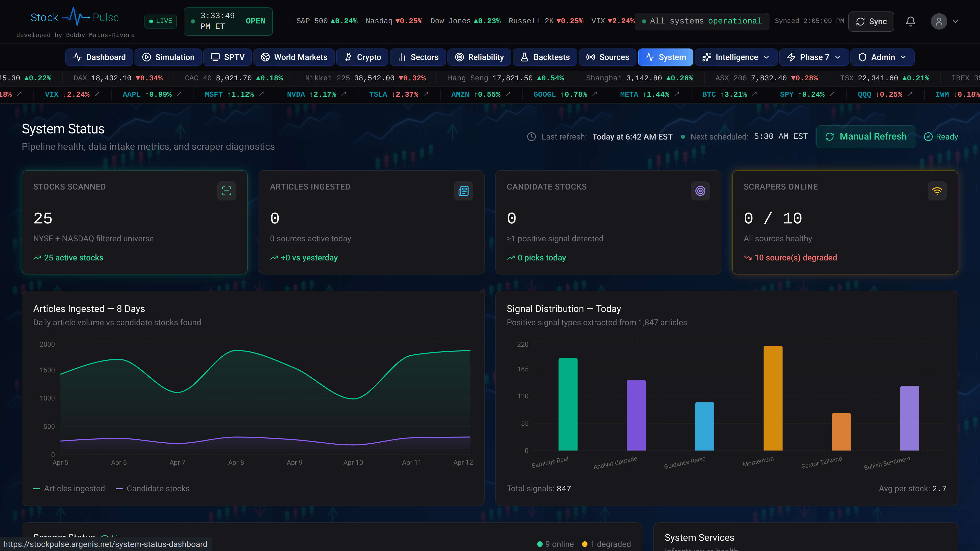Open META ticker external link arrow
Image resolution: width=980 pixels, height=551 pixels.
[677, 94]
